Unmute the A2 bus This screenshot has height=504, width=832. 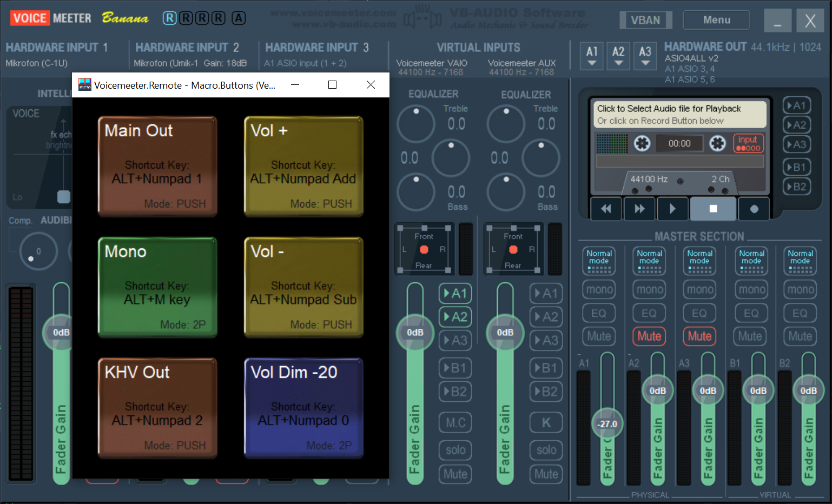pos(650,336)
